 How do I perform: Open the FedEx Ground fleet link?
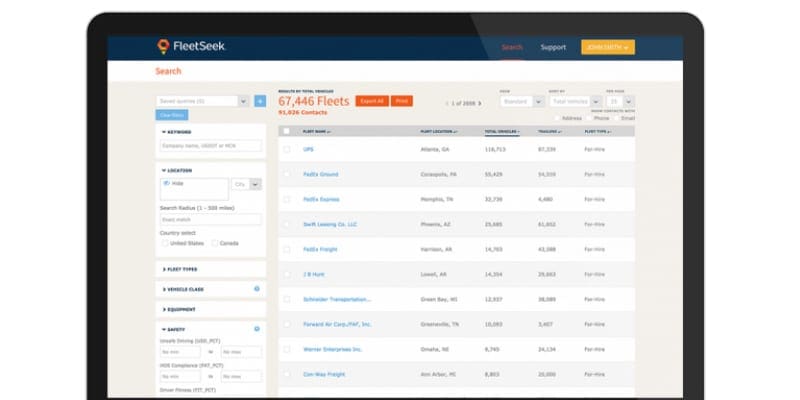coord(320,174)
